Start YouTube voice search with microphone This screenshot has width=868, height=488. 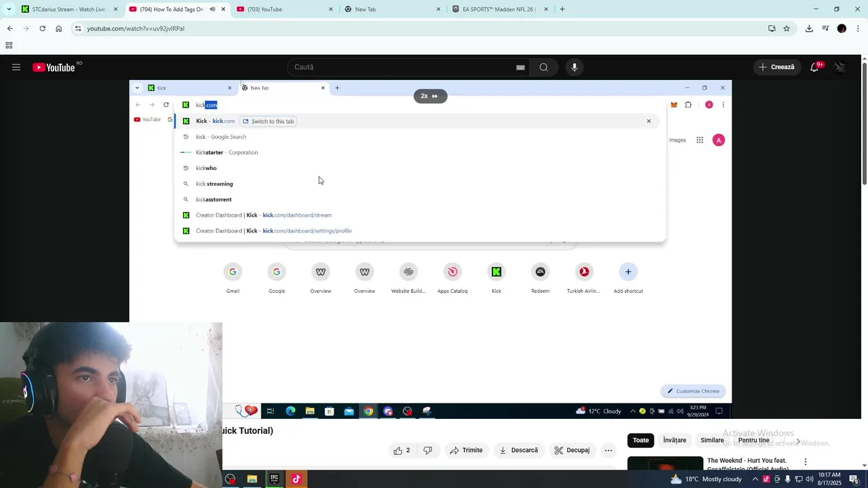click(574, 67)
